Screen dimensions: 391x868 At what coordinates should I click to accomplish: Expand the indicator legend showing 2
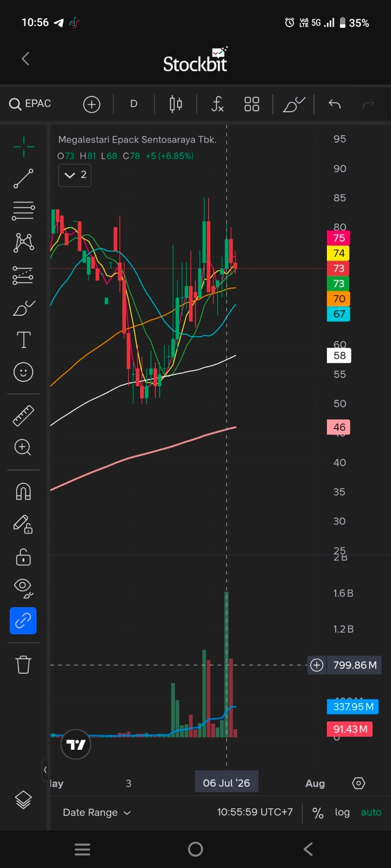[75, 175]
